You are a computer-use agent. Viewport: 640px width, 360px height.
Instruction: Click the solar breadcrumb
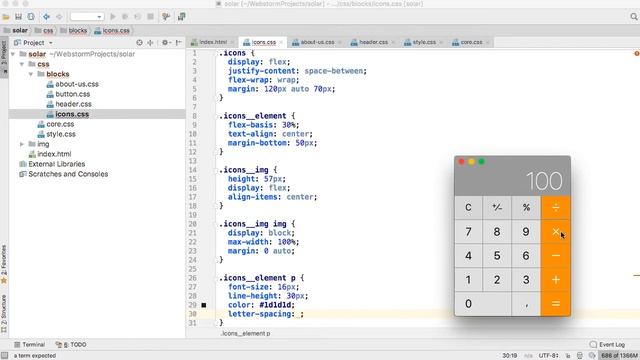[x=16, y=31]
